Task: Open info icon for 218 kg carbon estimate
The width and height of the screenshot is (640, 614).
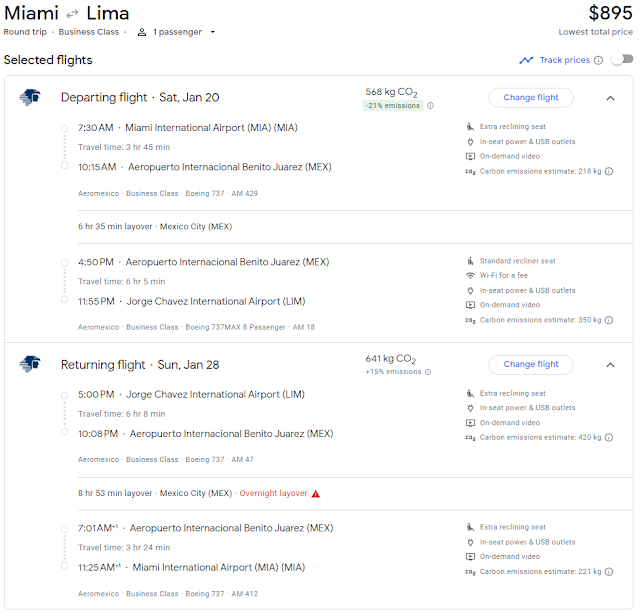Action: 609,171
